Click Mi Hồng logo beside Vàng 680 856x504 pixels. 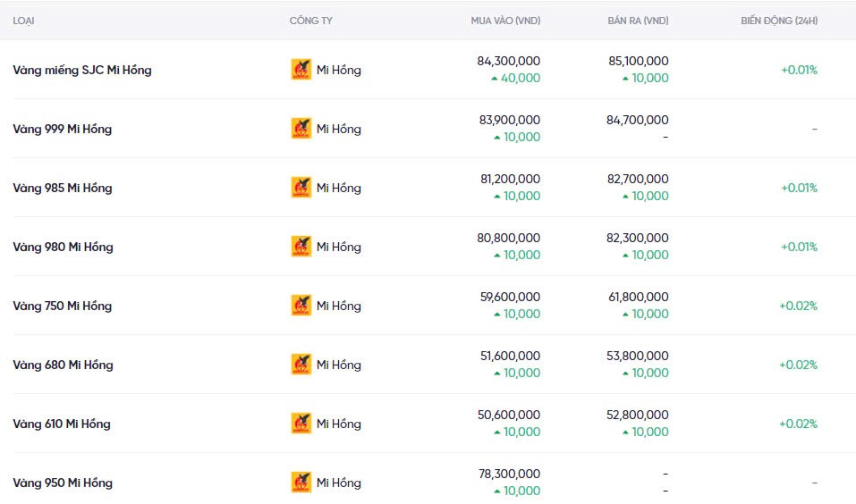(301, 365)
